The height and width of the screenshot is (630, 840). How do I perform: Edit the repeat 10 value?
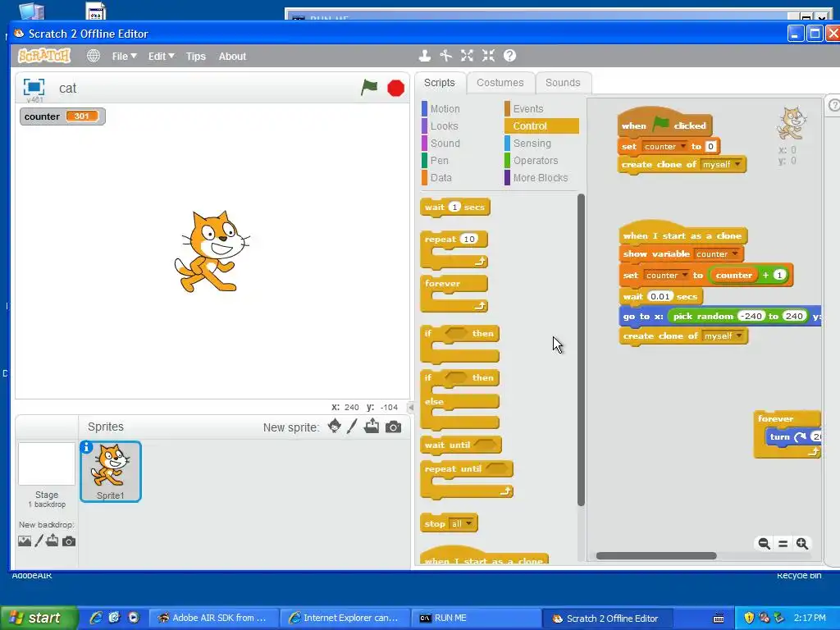coord(468,239)
